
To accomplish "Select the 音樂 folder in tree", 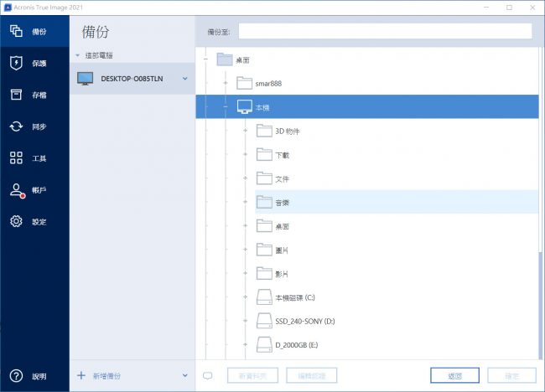I will coord(283,203).
